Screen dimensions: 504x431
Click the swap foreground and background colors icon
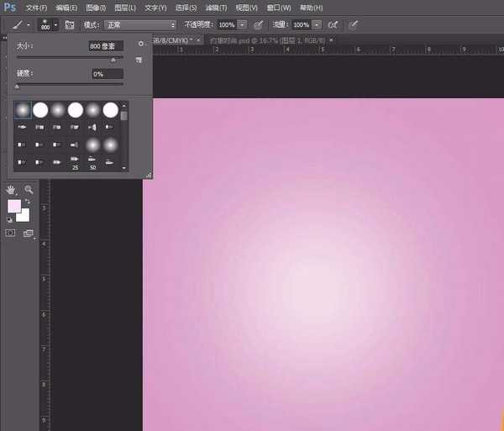coord(28,202)
